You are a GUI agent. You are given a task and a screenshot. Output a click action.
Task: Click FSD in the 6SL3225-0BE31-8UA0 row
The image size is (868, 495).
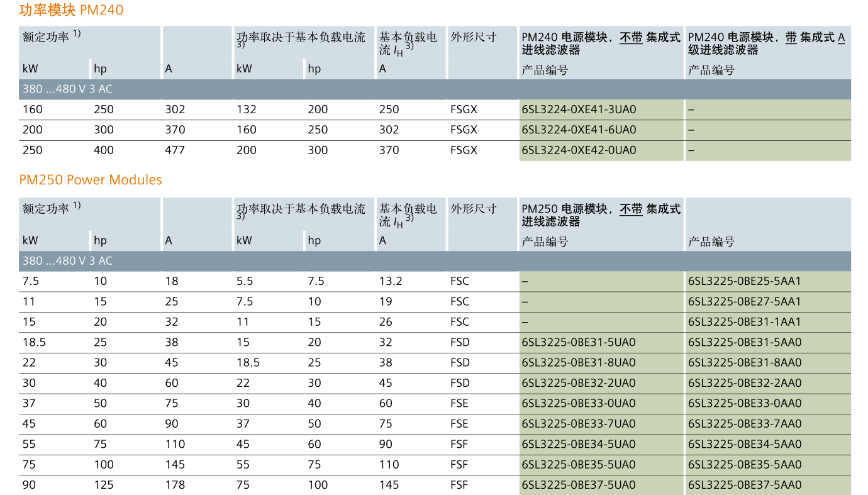[460, 362]
